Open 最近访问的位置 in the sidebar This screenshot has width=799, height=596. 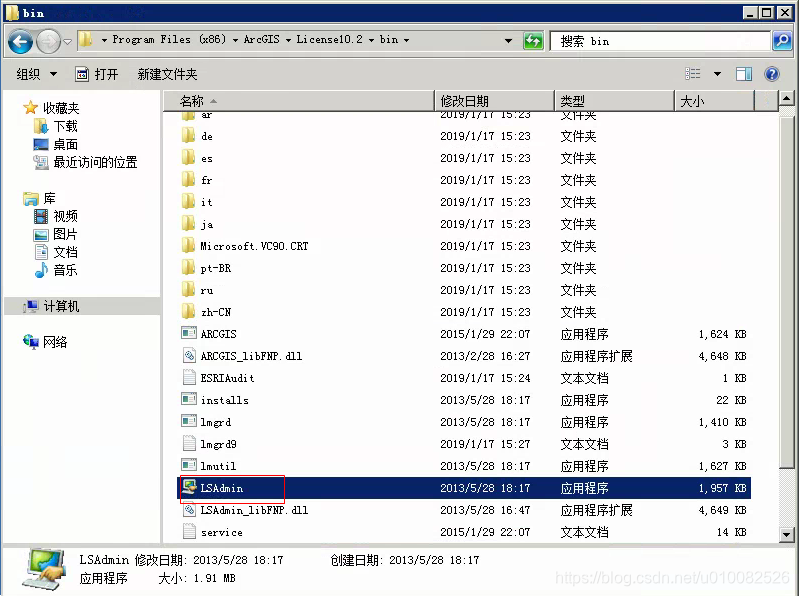click(85, 162)
